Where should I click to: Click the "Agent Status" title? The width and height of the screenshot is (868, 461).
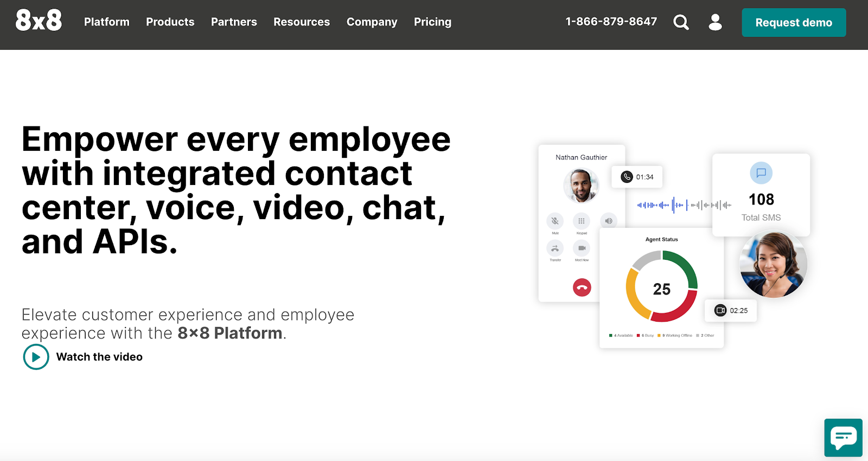point(661,239)
